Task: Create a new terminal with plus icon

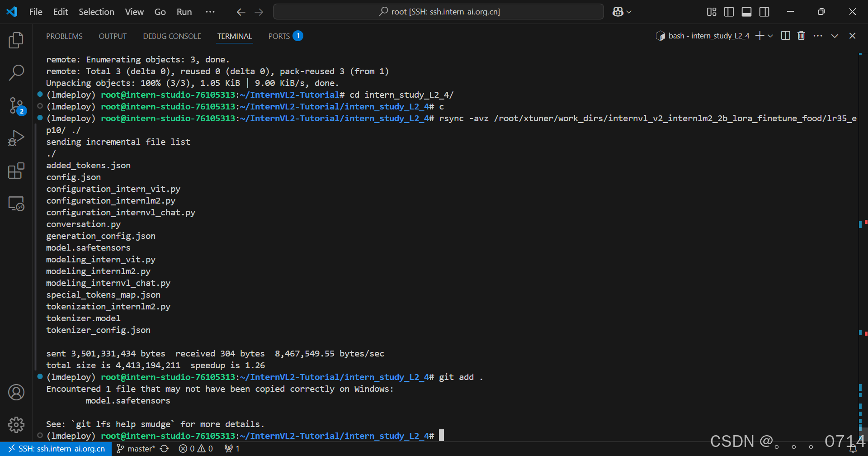Action: coord(759,36)
